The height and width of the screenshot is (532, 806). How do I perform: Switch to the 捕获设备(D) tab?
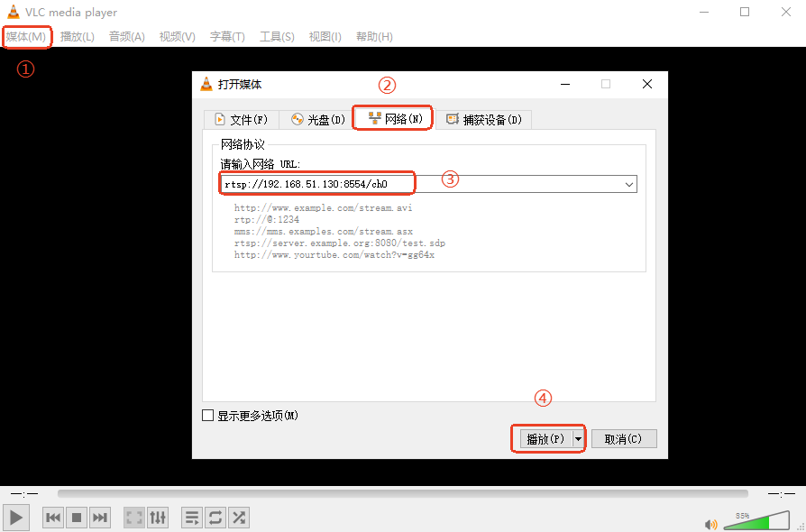[484, 119]
